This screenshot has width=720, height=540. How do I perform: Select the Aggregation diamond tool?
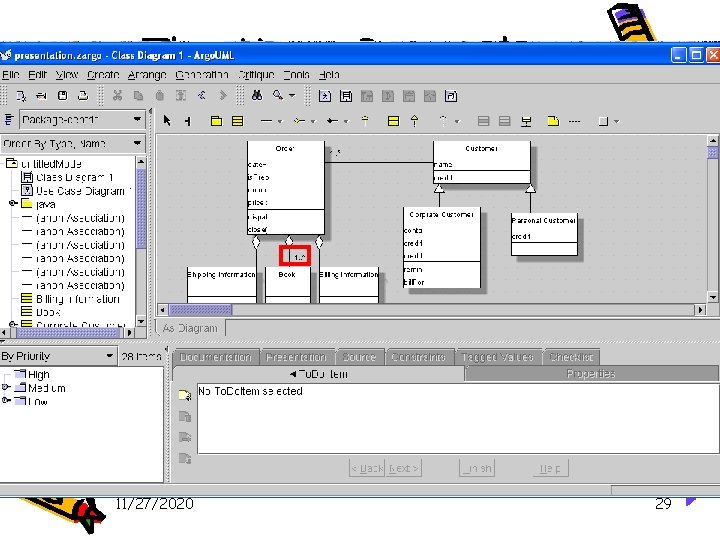(x=299, y=121)
